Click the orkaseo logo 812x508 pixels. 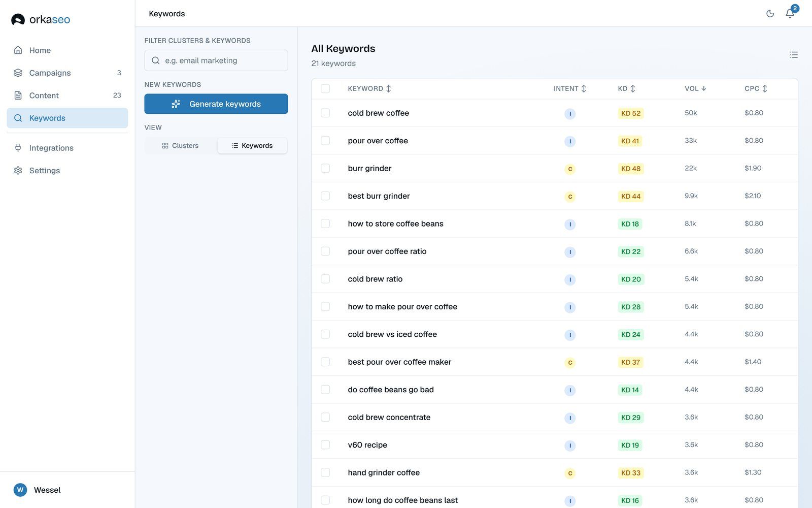tap(41, 19)
